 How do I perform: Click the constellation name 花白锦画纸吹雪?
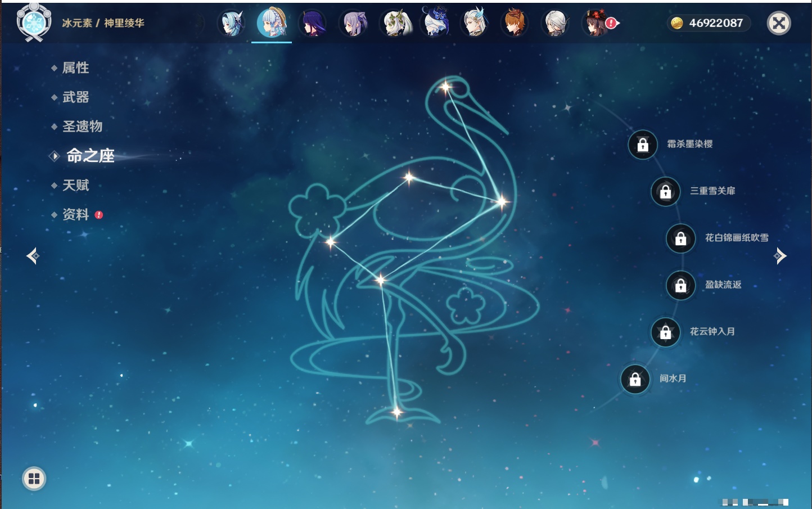coord(737,238)
